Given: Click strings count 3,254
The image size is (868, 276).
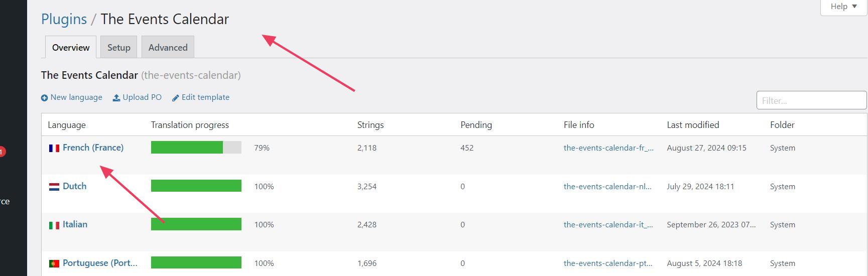Looking at the screenshot, I should (x=367, y=187).
